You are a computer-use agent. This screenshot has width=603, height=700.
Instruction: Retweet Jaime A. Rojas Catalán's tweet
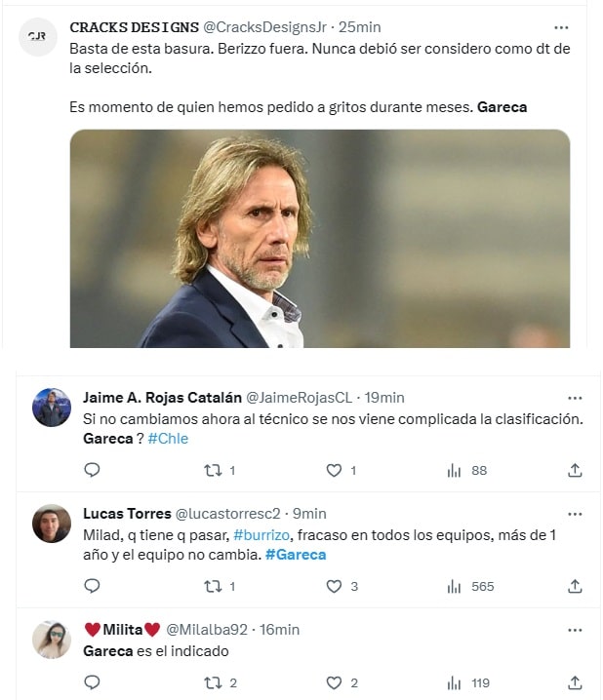(213, 470)
